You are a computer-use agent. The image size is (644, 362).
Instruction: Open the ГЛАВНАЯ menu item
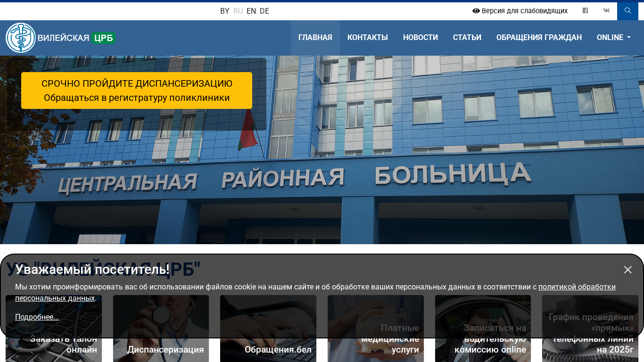(315, 38)
